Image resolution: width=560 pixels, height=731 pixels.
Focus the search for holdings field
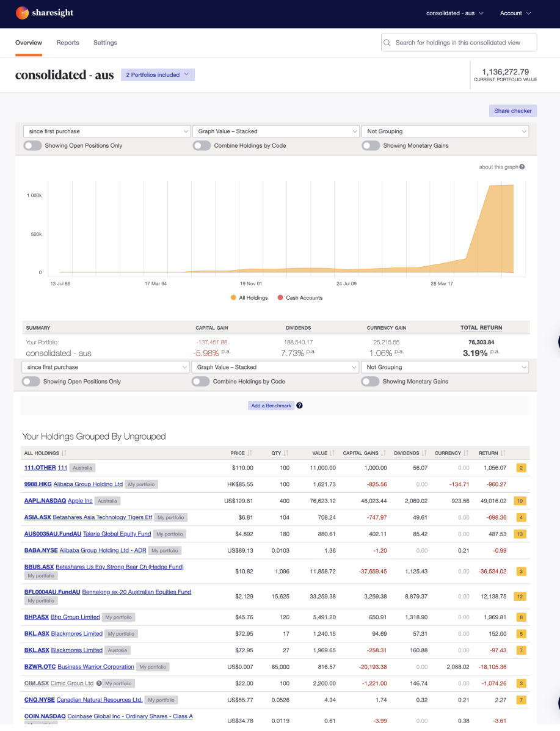tap(459, 42)
